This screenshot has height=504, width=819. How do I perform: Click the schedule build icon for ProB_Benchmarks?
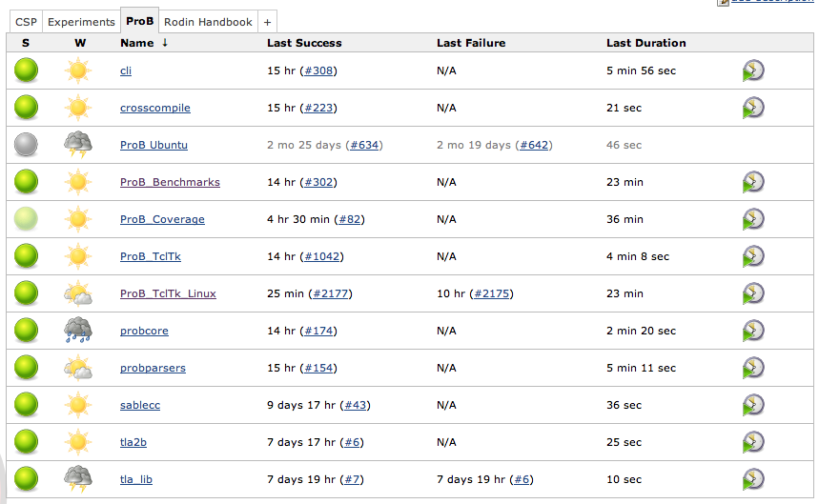pyautogui.click(x=753, y=182)
